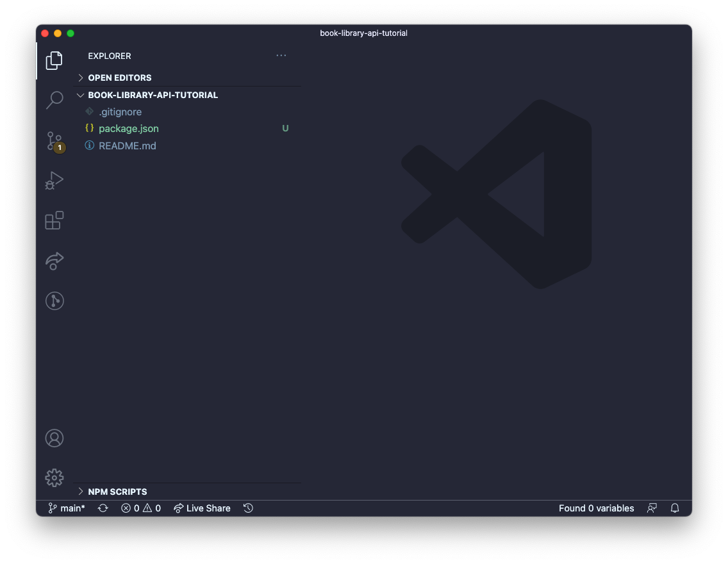This screenshot has width=728, height=564.
Task: Open the Explorer view in activity bar
Action: 54,60
